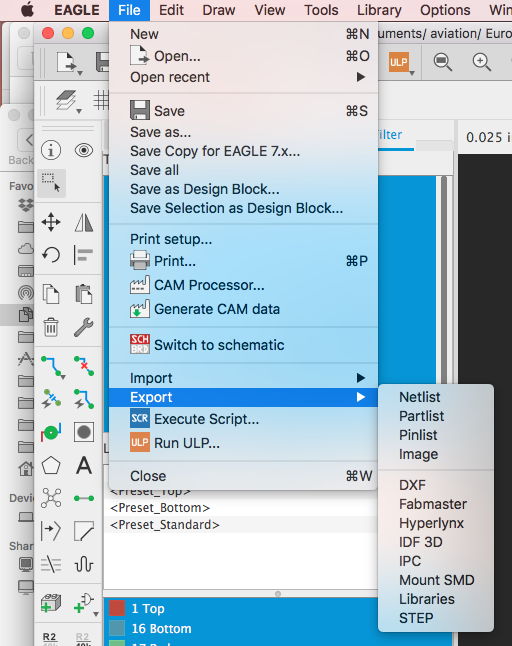Screen dimensions: 512x646
Task: Export as STEP
Action: tap(436, 618)
